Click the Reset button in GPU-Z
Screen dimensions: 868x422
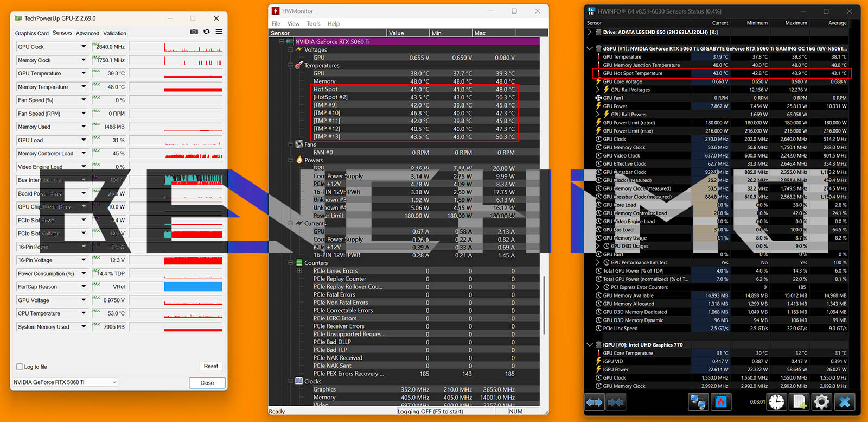211,367
